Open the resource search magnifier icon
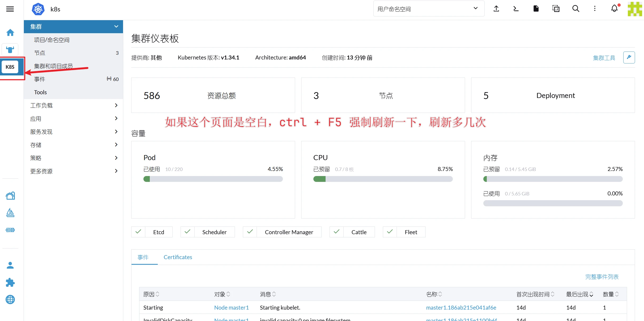This screenshot has height=321, width=644. pos(576,9)
